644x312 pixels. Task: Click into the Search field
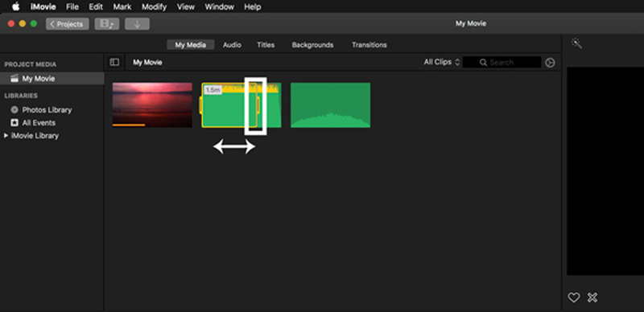[502, 63]
